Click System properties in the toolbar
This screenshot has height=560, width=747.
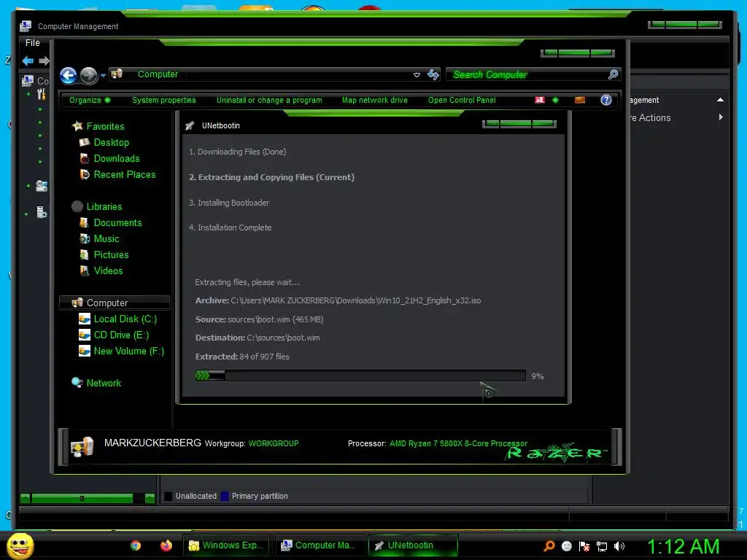(164, 100)
